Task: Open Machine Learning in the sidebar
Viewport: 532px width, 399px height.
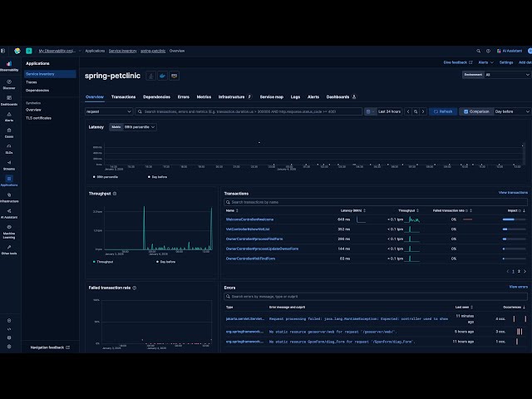Action: [9, 232]
